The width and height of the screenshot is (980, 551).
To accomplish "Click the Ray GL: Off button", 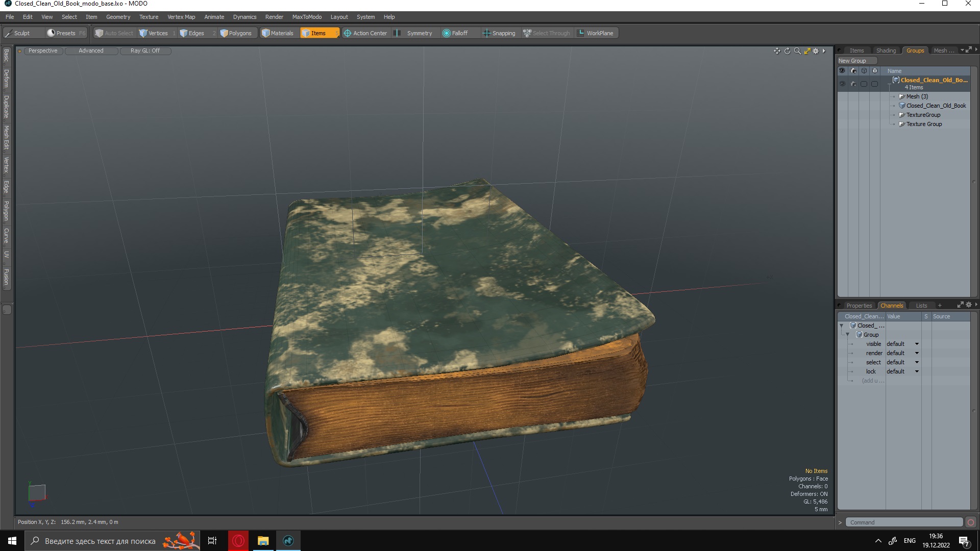I will 145,51.
